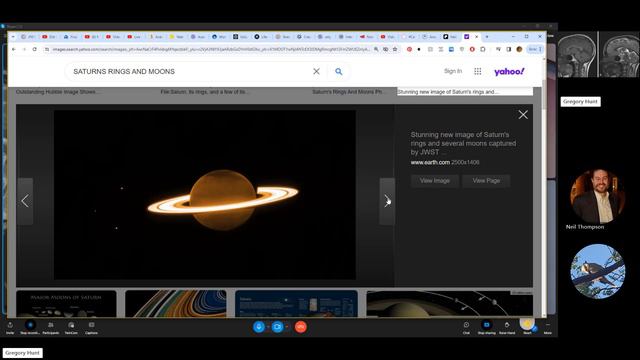Screen dimensions: 640x360
Task: Open the Chrome profile avatar
Action: (x=519, y=49)
